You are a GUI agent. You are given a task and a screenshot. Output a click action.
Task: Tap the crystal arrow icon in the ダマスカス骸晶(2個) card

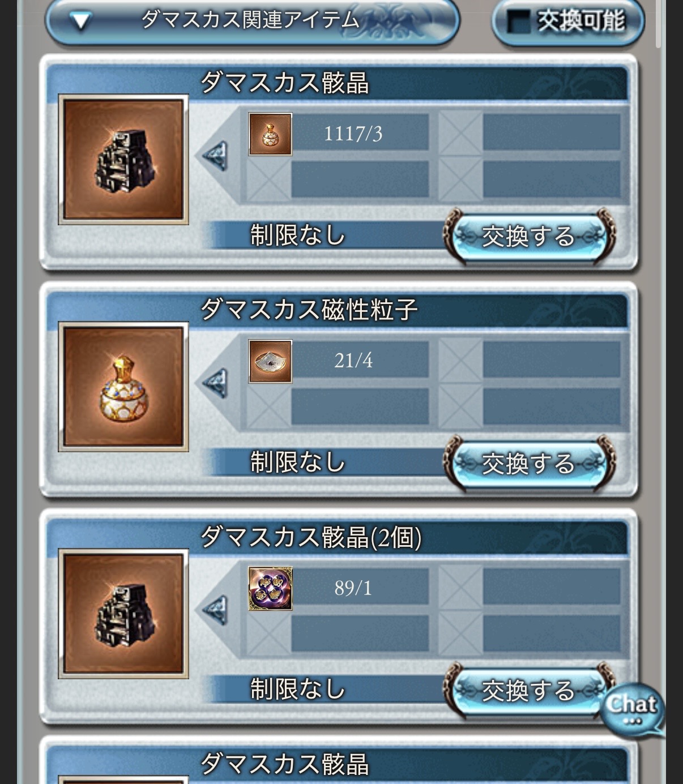pyautogui.click(x=216, y=610)
